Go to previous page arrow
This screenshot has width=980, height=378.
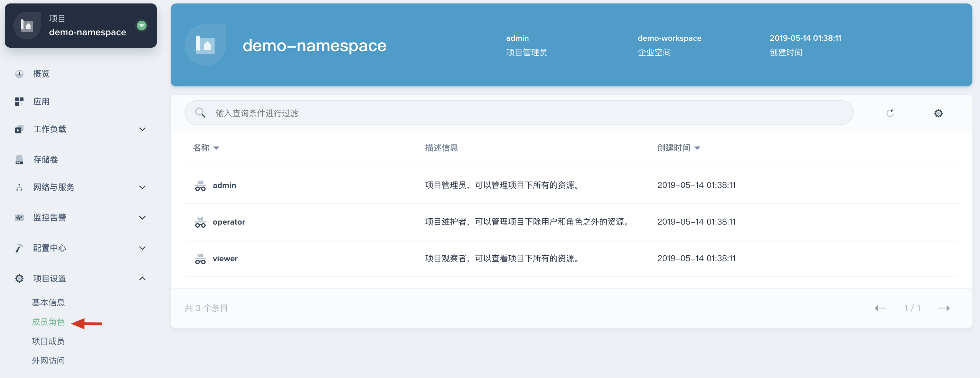880,308
